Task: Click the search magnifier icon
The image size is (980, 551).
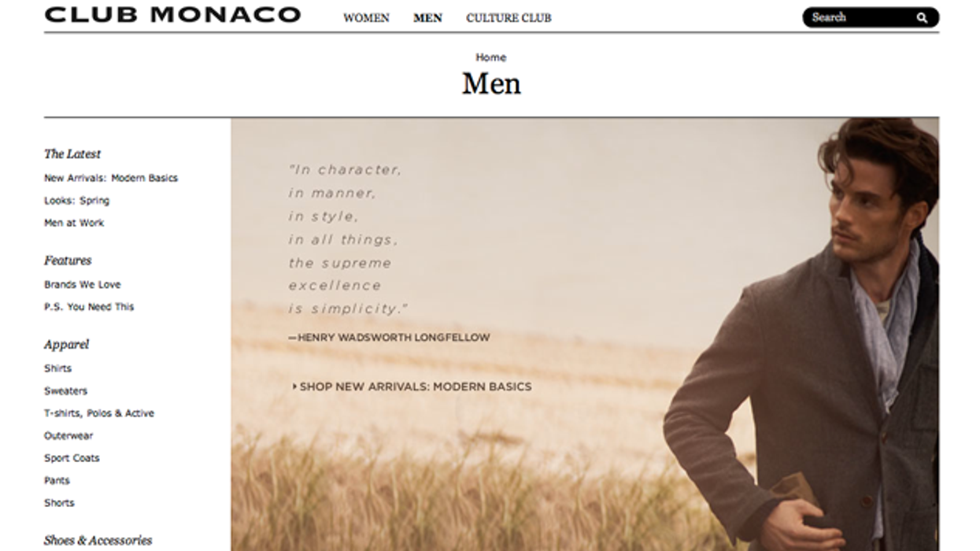Action: coord(922,17)
